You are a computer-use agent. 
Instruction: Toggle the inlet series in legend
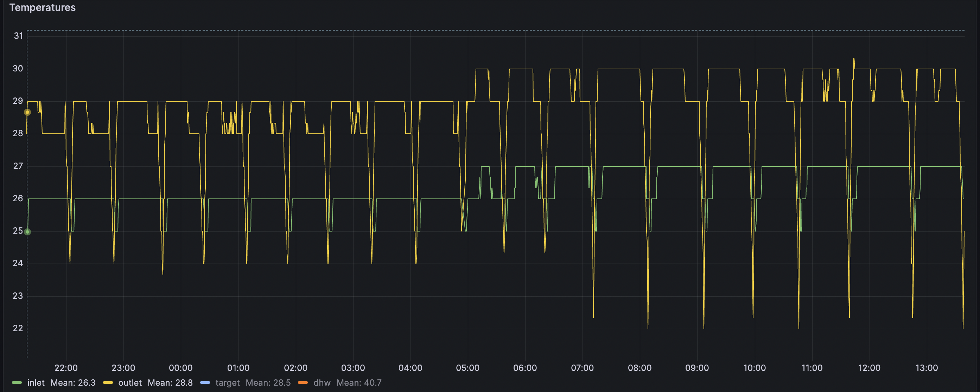coord(36,382)
